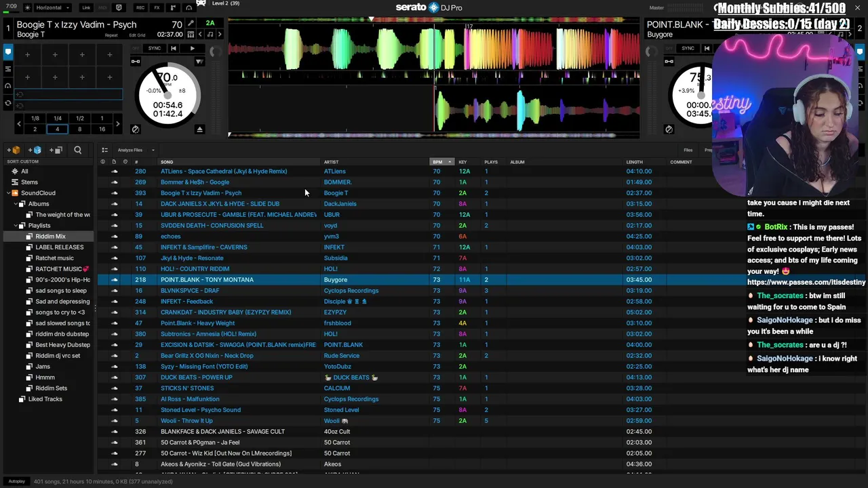Viewport: 868px width, 488px height.
Task: Shift deck 1 key down arrow
Action: click(200, 34)
